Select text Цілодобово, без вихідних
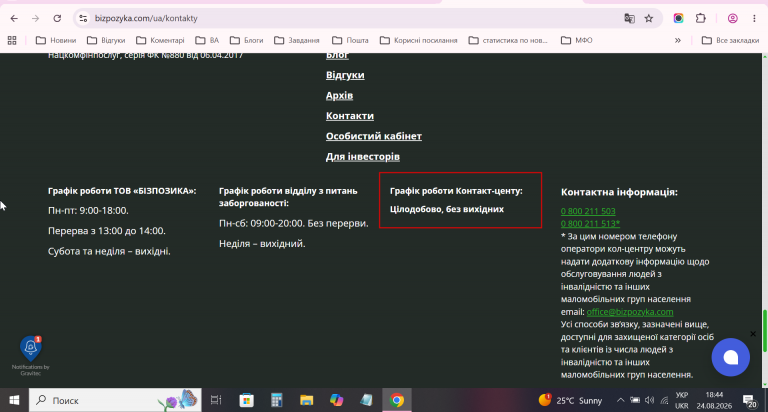 [447, 209]
